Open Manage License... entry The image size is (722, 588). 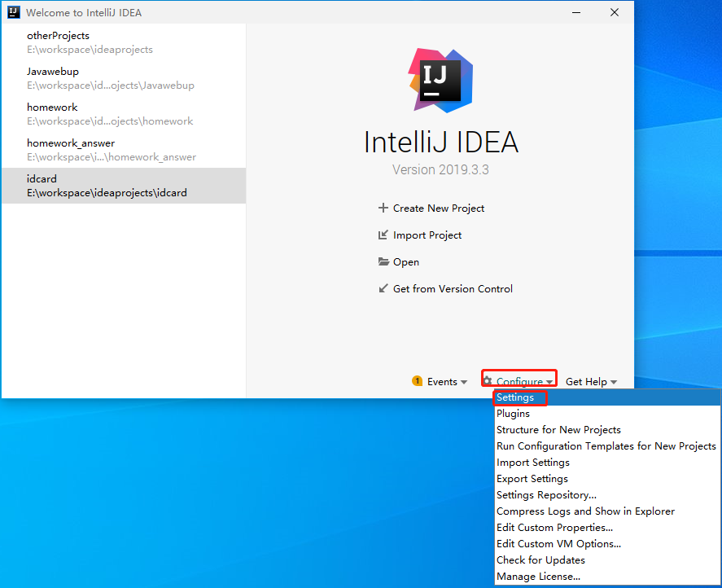(x=607, y=577)
